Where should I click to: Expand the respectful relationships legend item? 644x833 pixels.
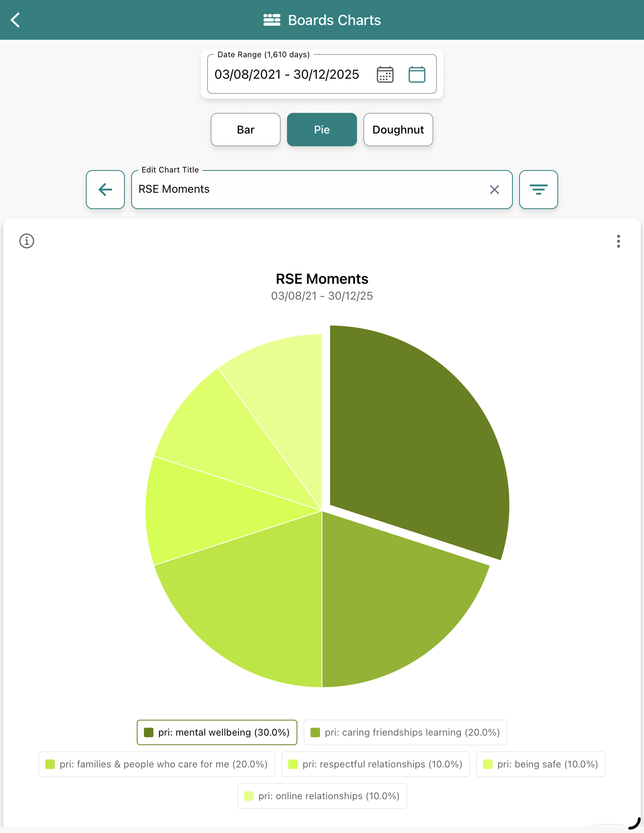pyautogui.click(x=375, y=764)
